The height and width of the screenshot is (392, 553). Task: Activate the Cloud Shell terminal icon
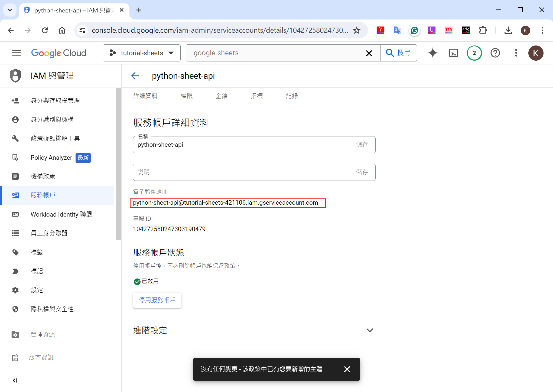coord(453,53)
